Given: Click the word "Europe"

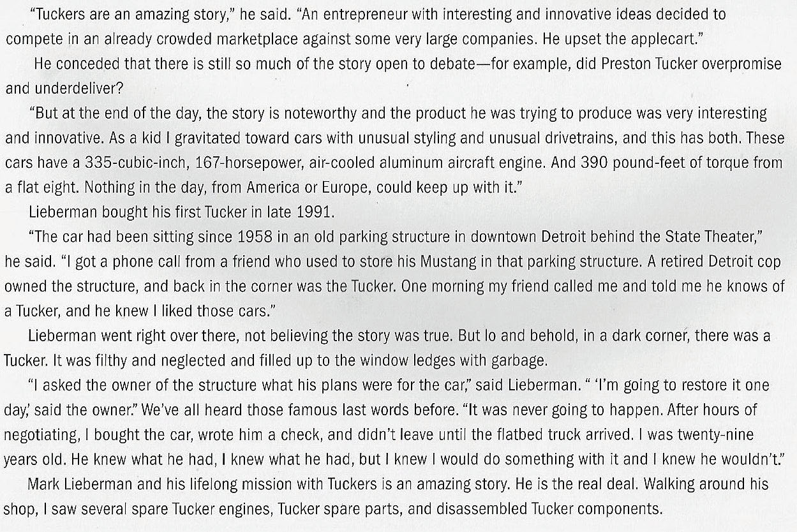Looking at the screenshot, I should [x=348, y=188].
